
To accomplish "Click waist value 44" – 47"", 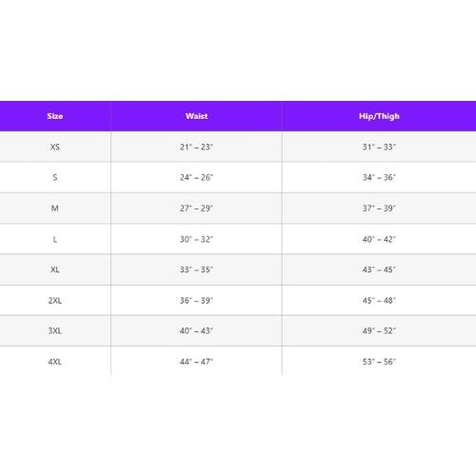I will pos(196,362).
